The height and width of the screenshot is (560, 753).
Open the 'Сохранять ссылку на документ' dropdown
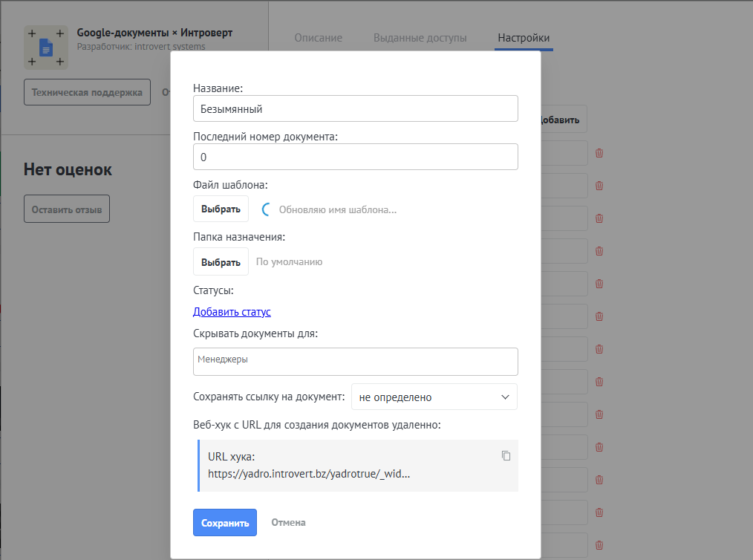[434, 397]
